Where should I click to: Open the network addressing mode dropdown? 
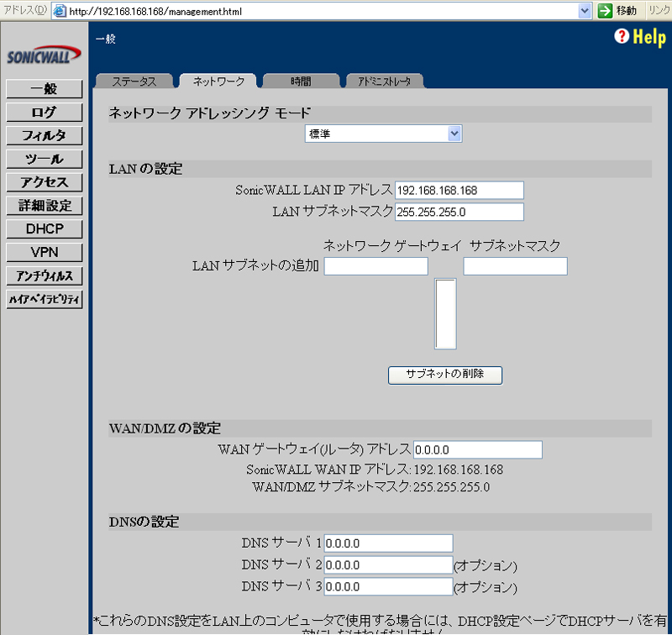[384, 134]
